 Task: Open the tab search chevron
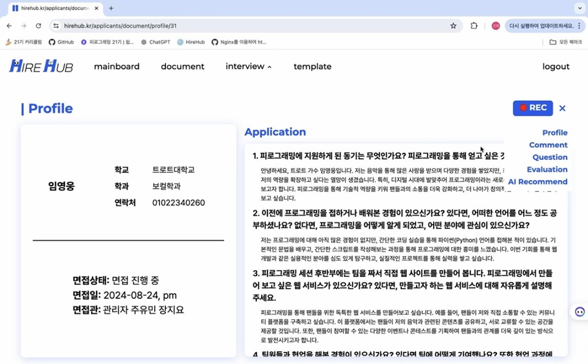pyautogui.click(x=579, y=8)
